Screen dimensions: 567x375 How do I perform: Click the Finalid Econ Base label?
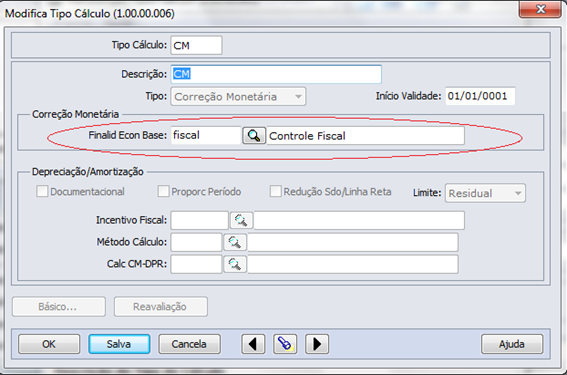tap(128, 135)
